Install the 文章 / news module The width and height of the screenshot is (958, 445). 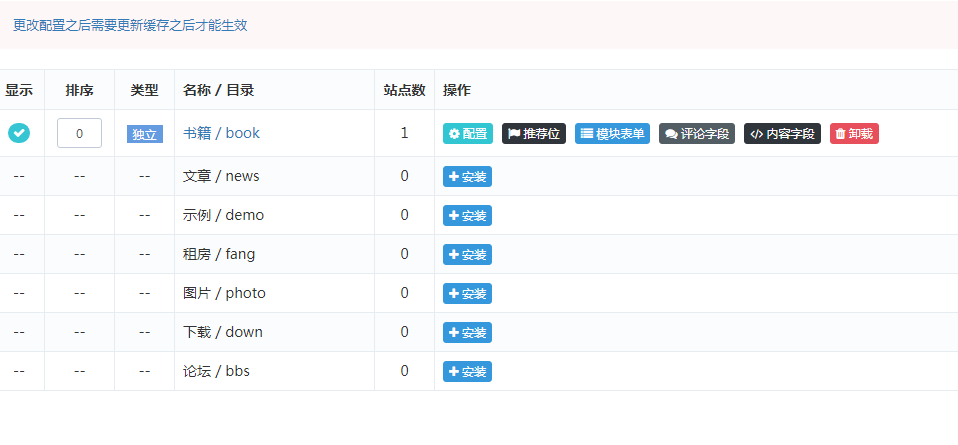point(467,177)
